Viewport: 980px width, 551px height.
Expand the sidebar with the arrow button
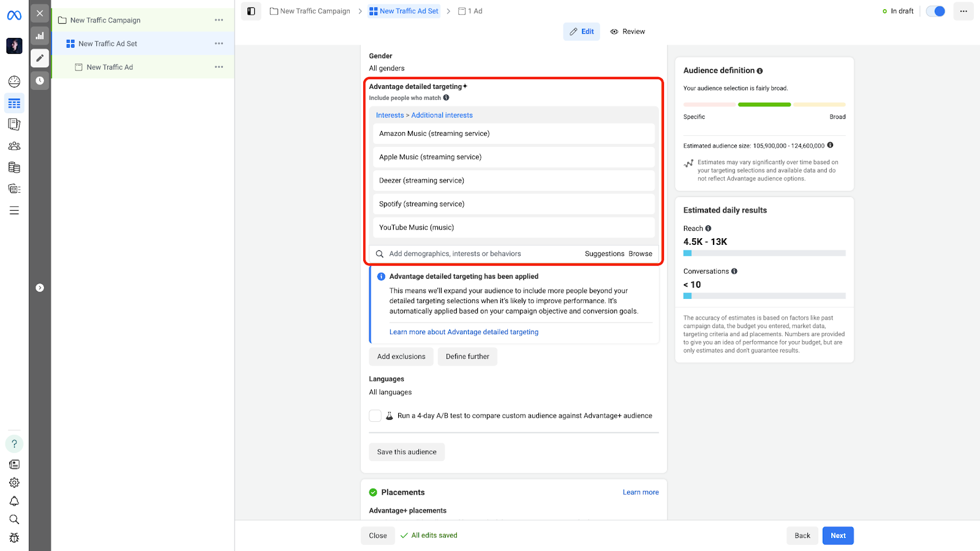(40, 288)
